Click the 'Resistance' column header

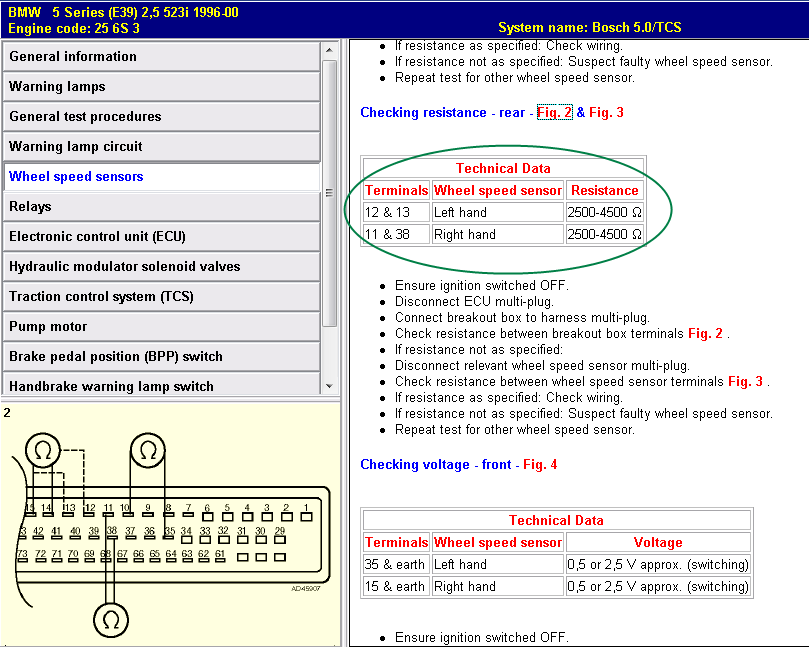click(605, 190)
